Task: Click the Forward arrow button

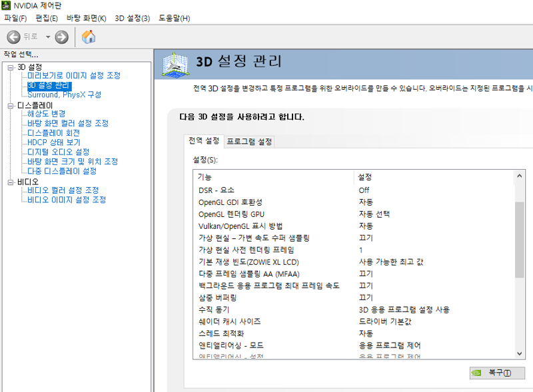Action: click(61, 37)
